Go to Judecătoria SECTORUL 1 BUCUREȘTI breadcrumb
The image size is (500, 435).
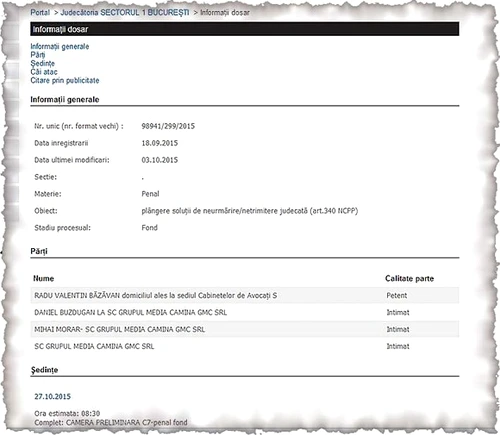click(x=125, y=13)
